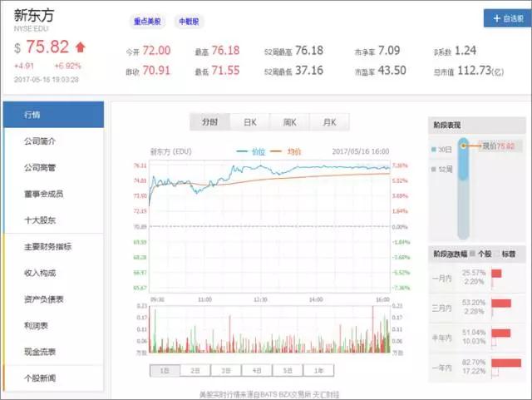Viewport: 532px width, 400px height.
Task: Toggle the 30日 range legend
Action: pyautogui.click(x=441, y=150)
